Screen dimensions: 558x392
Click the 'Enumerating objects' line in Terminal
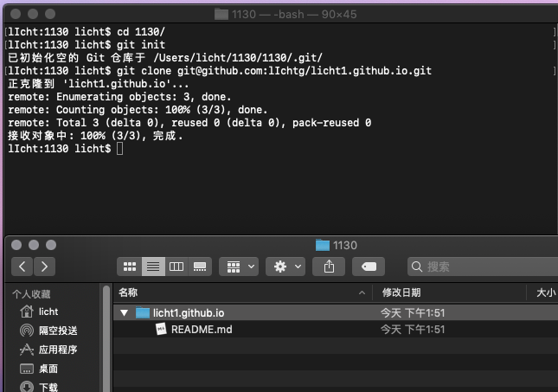click(x=119, y=97)
